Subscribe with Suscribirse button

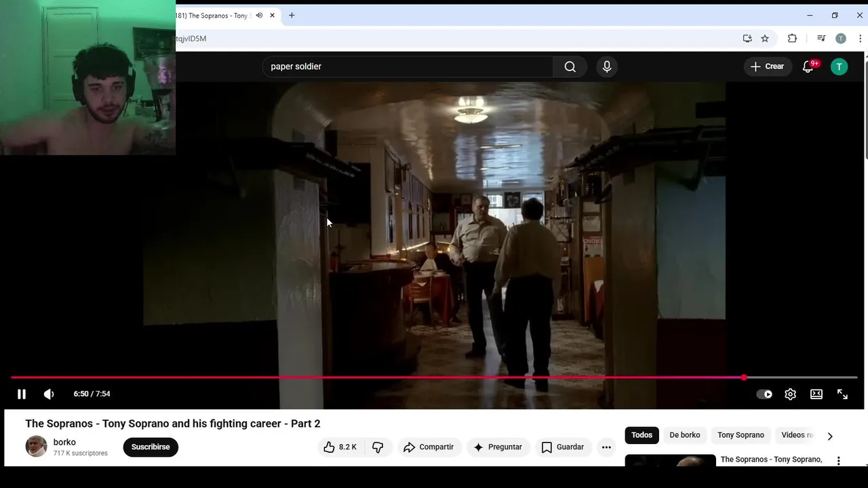[x=151, y=447]
